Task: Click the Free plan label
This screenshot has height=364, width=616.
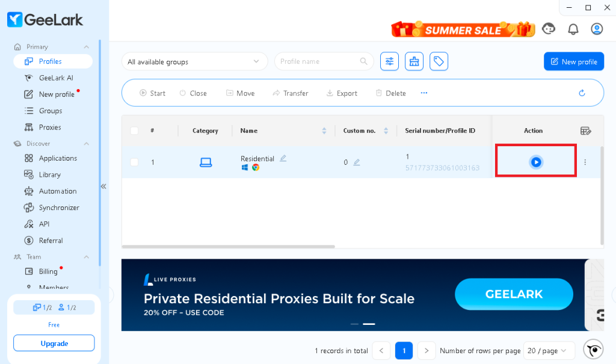Action: coord(54,325)
